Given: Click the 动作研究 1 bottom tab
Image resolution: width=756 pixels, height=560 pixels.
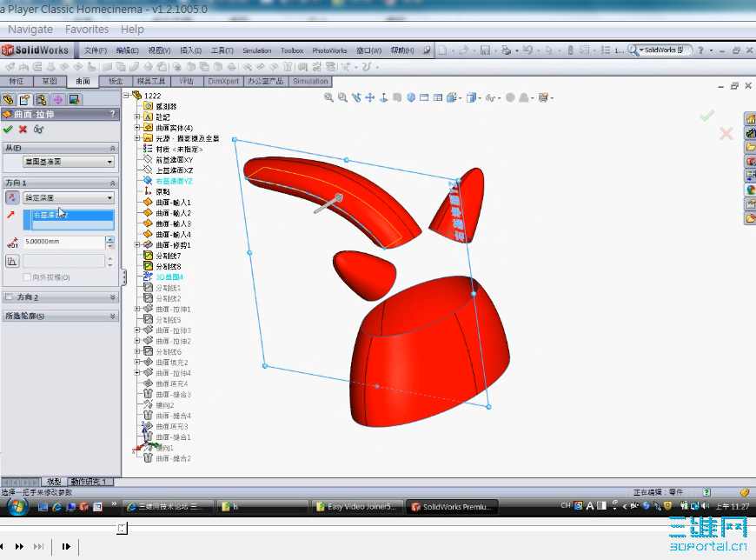Looking at the screenshot, I should click(x=90, y=482).
